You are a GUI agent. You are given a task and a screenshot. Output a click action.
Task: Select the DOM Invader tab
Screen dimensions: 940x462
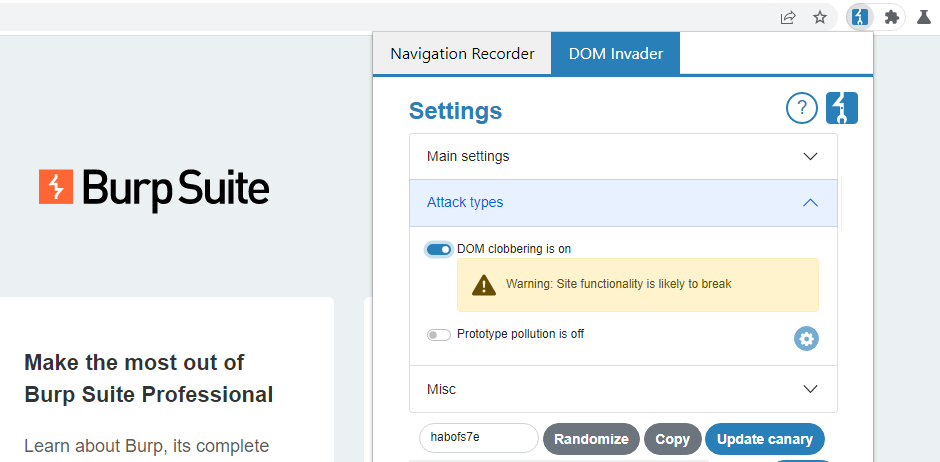coord(615,54)
